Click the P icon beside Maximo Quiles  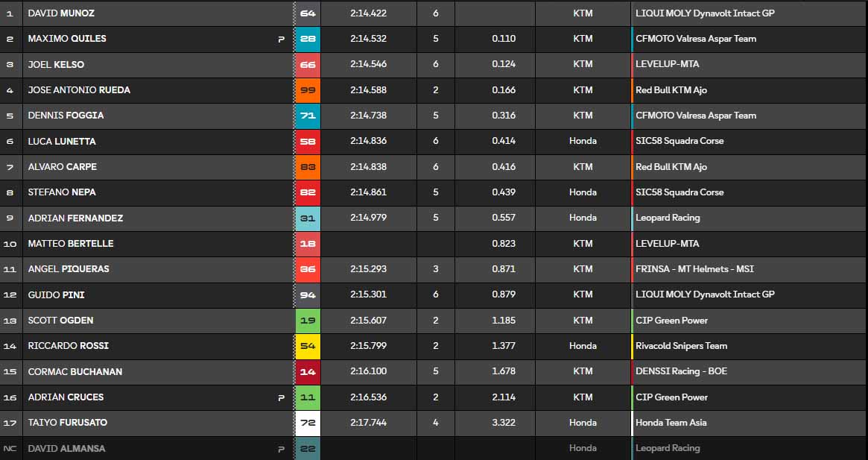tap(281, 40)
